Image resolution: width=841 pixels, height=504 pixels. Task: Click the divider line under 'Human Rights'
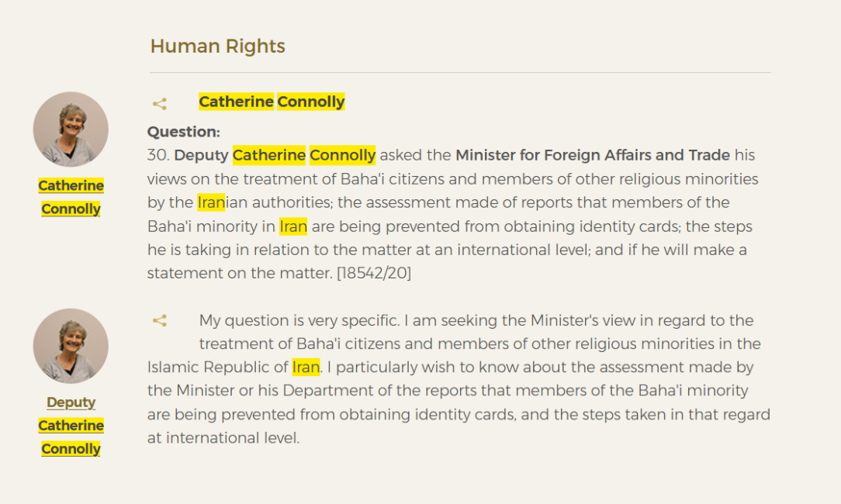click(x=460, y=72)
